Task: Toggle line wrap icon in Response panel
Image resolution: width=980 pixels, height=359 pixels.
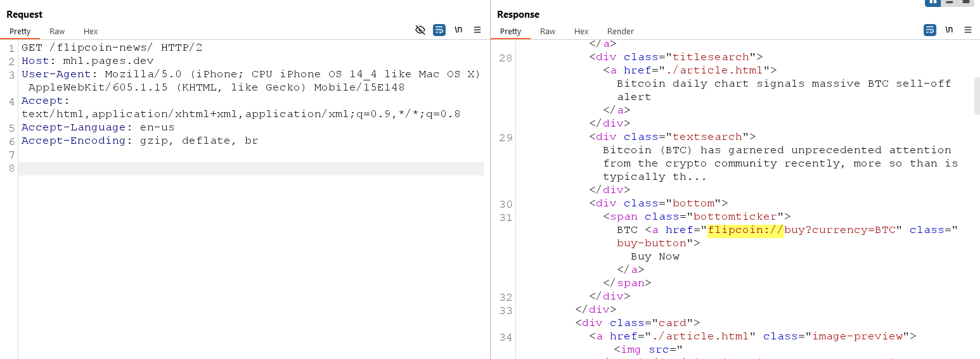Action: [x=929, y=30]
